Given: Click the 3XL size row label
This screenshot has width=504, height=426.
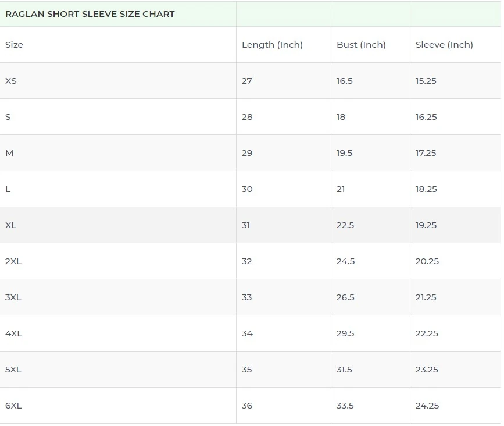Looking at the screenshot, I should pyautogui.click(x=13, y=297).
